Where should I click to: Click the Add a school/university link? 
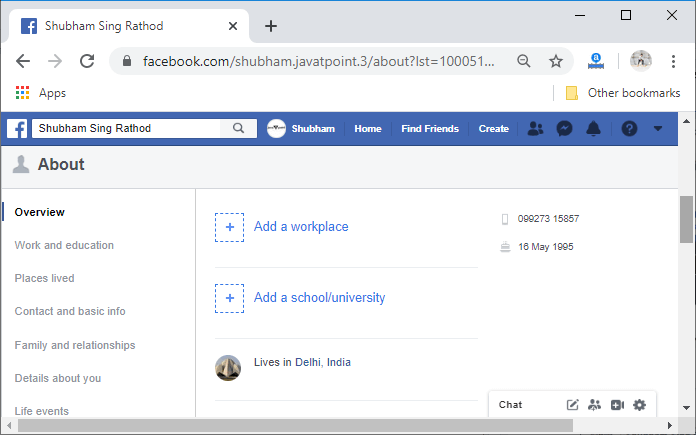tap(319, 297)
